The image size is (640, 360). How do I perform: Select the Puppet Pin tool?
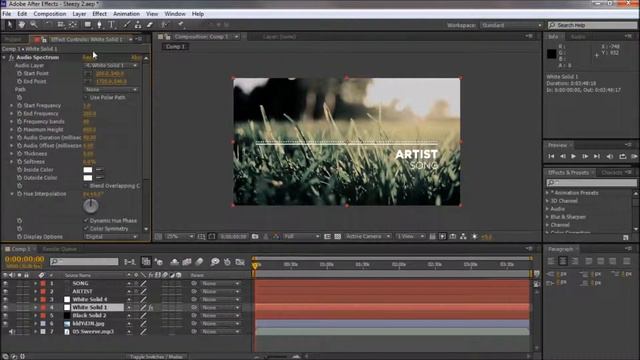(180, 24)
